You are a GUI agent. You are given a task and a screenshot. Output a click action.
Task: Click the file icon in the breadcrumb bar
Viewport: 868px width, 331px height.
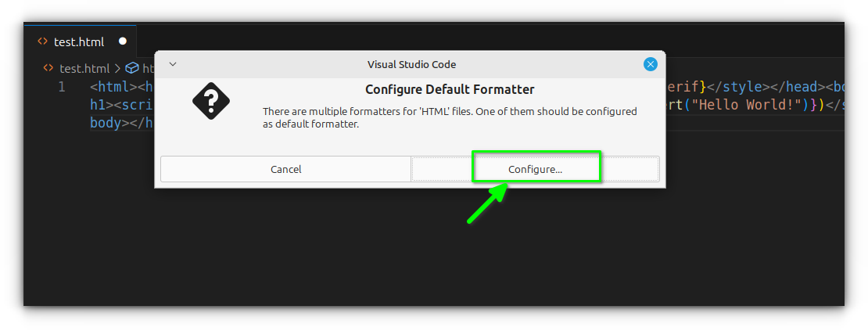click(x=48, y=68)
